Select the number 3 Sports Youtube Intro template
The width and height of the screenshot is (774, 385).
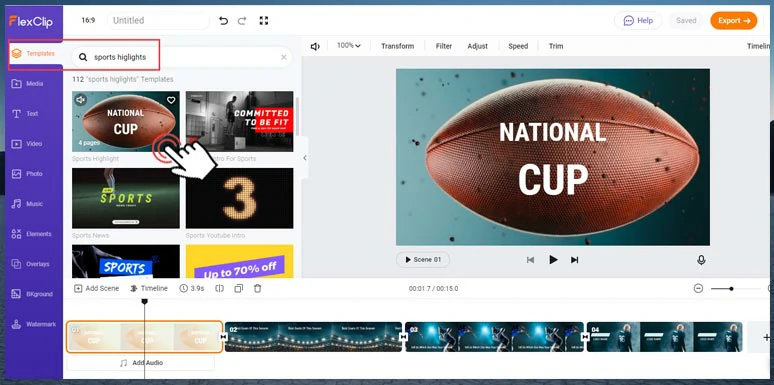(239, 198)
